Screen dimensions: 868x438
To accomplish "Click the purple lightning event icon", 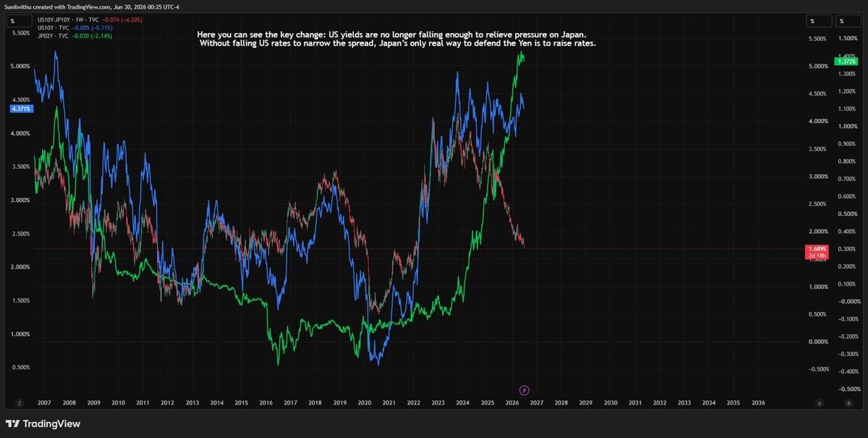I will (524, 390).
